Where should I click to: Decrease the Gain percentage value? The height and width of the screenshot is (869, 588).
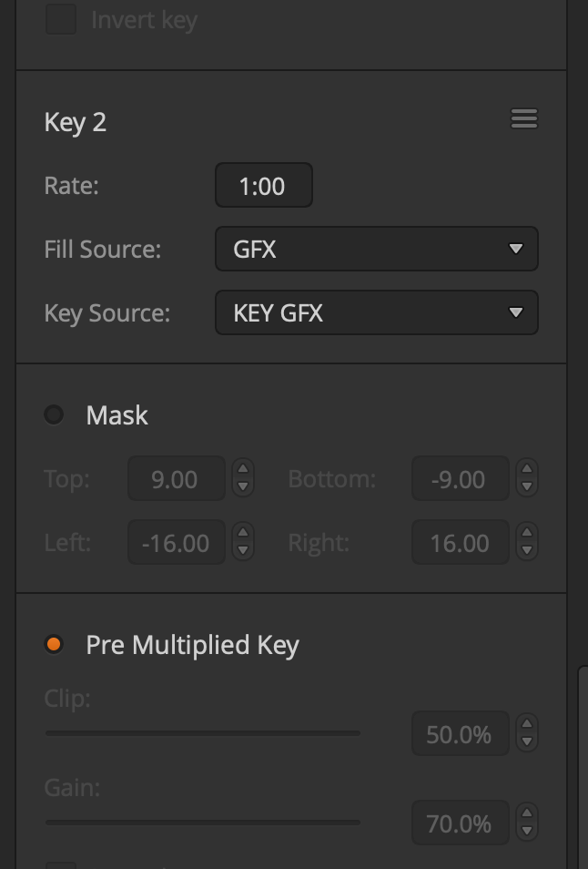(x=527, y=832)
